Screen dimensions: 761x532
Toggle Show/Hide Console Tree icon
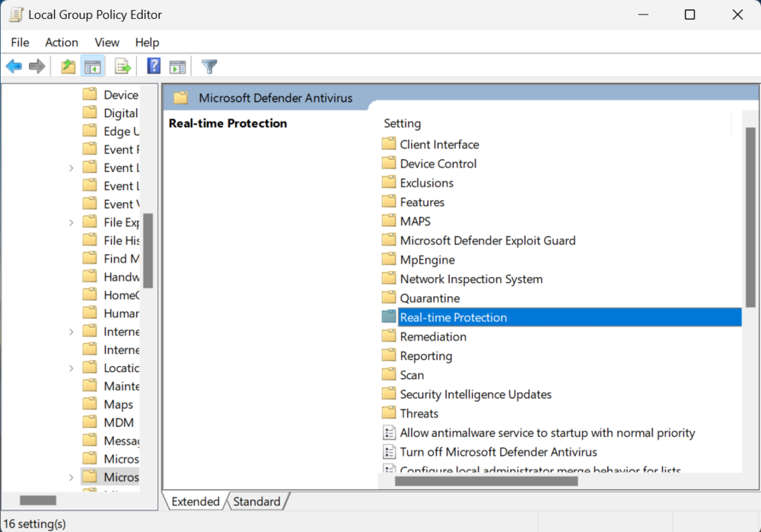click(92, 66)
